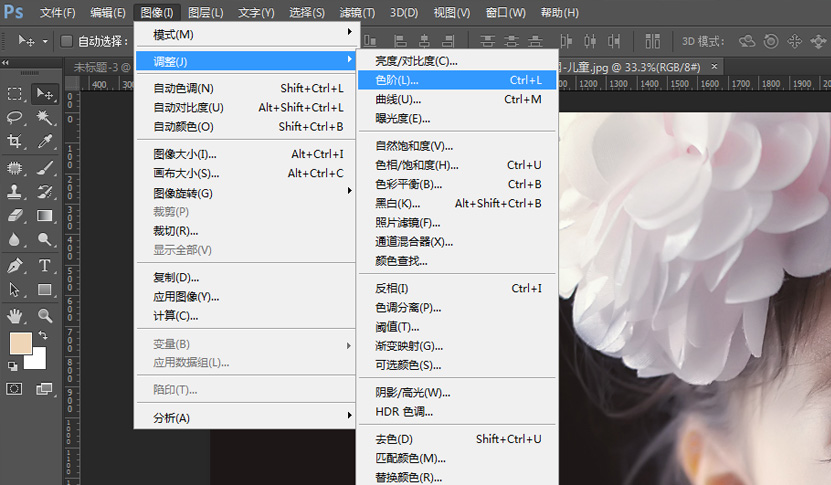Select the Spot Healing Brush tool
The width and height of the screenshot is (831, 485).
click(14, 168)
